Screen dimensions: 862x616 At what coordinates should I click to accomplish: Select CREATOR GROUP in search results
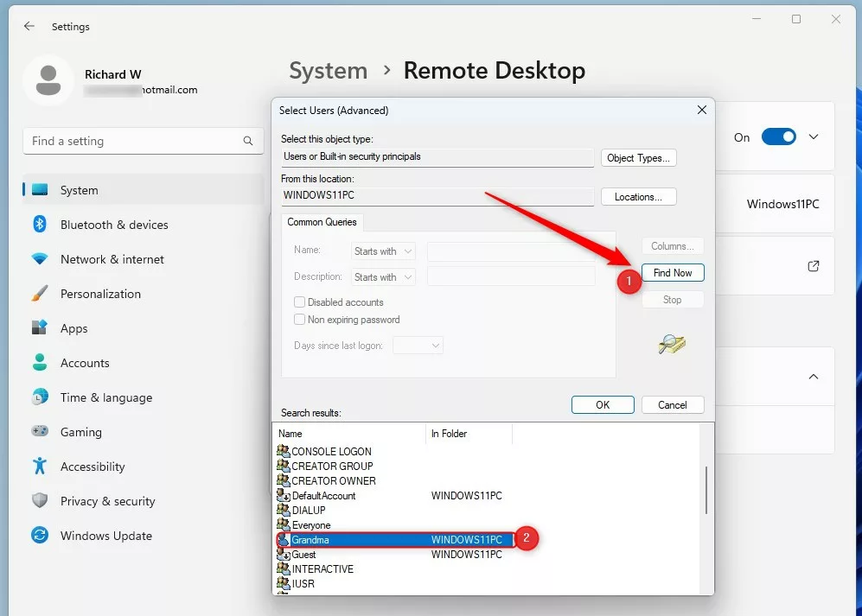pyautogui.click(x=332, y=466)
